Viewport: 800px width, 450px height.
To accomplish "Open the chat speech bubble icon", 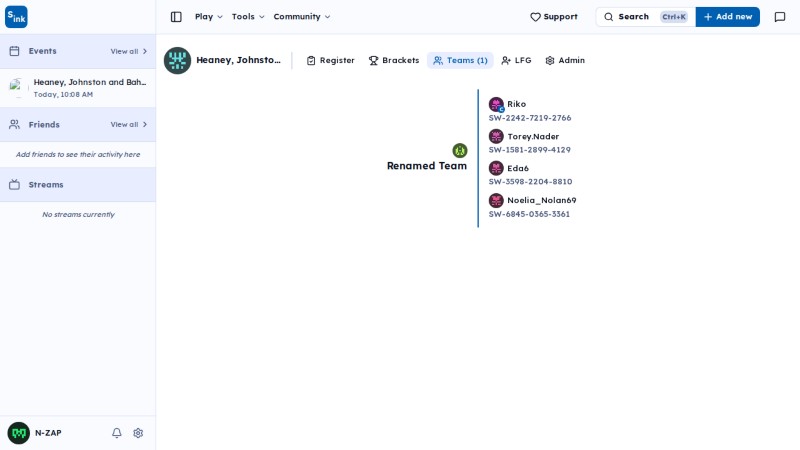I will [780, 17].
